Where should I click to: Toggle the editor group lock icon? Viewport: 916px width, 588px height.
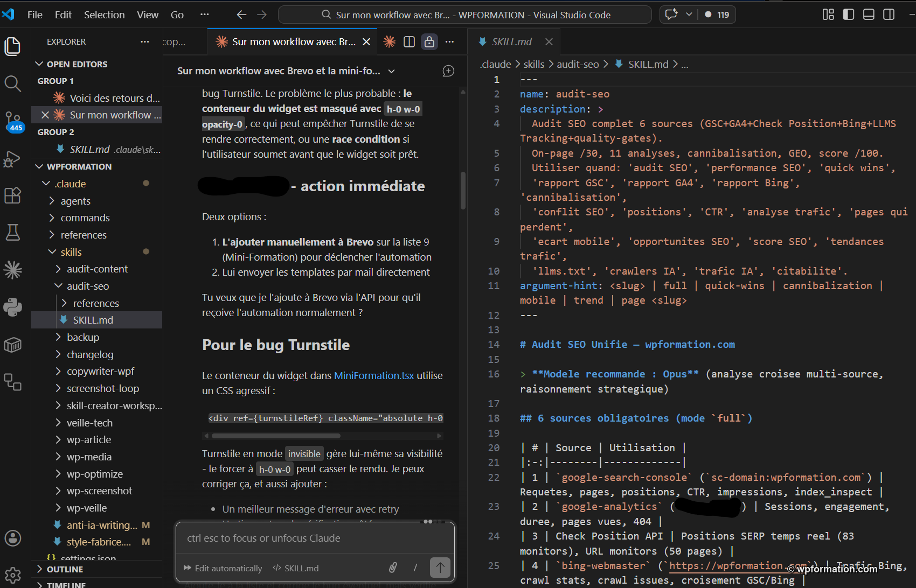click(429, 41)
